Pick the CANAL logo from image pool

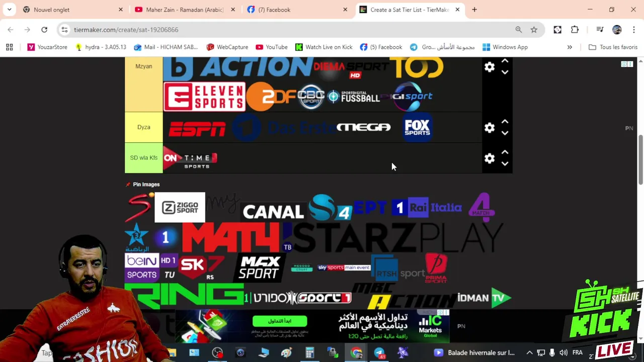coord(273,212)
